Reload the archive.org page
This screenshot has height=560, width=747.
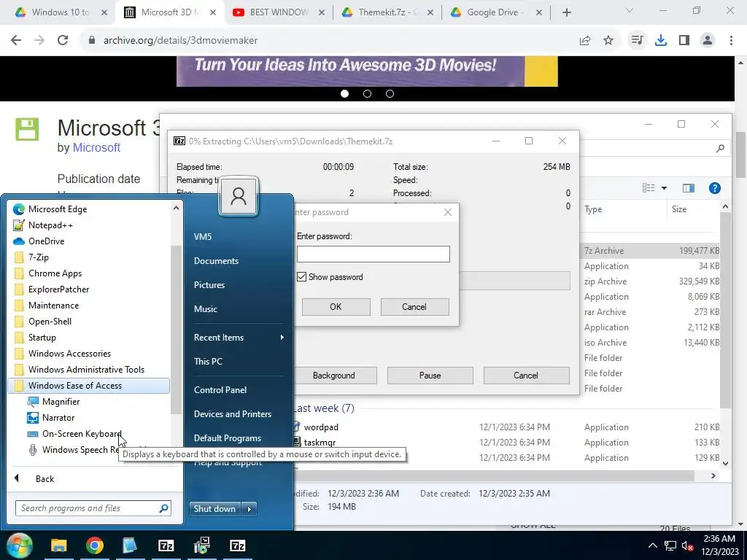coord(63,40)
